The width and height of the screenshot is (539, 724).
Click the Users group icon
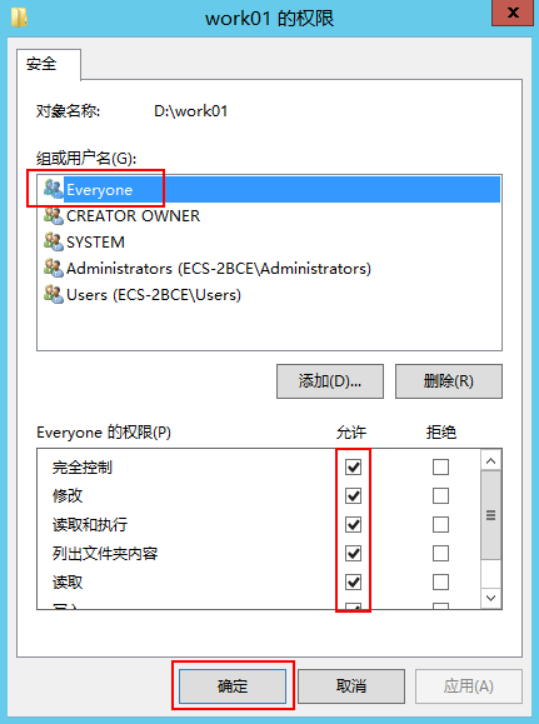53,295
